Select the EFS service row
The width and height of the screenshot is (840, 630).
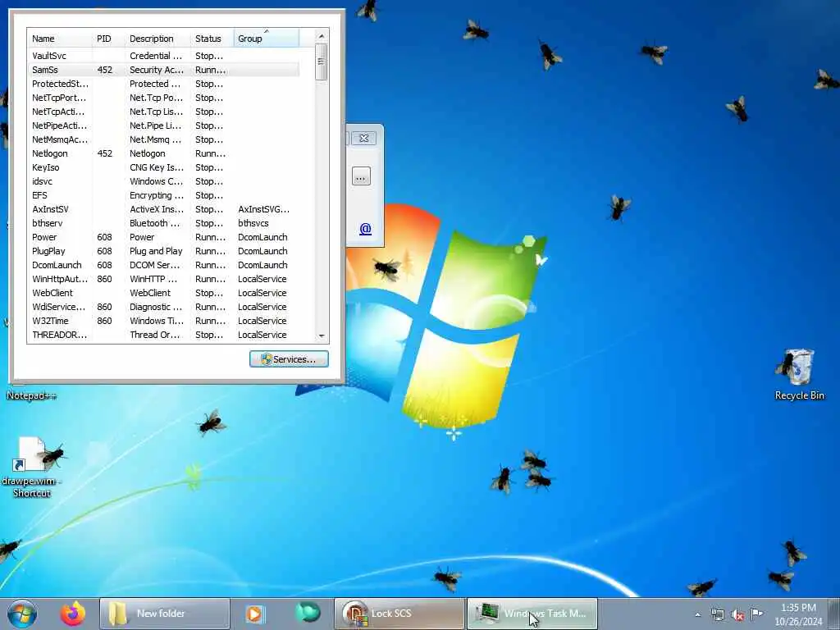163,195
